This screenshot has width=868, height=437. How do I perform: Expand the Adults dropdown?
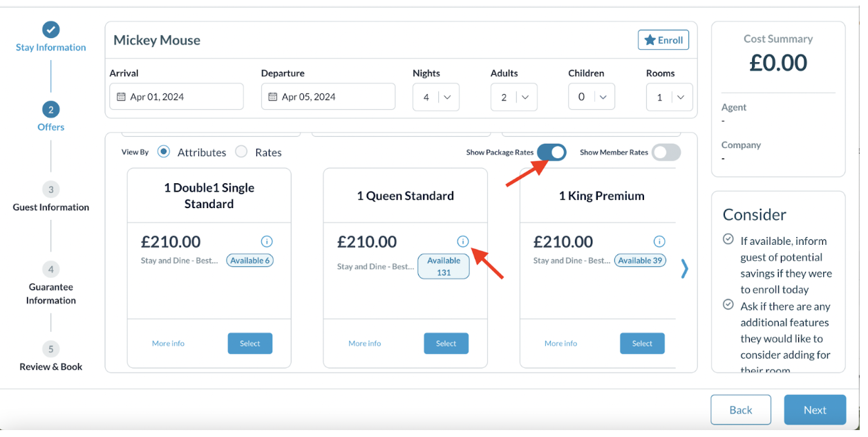[513, 97]
